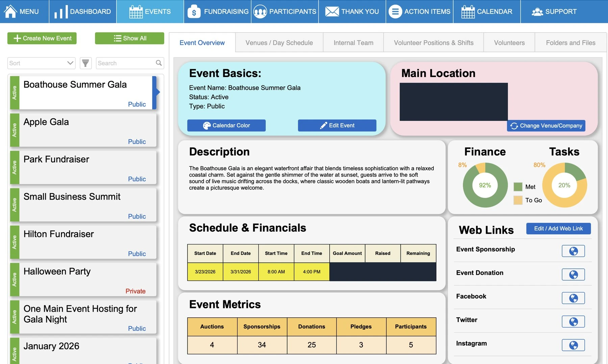The height and width of the screenshot is (364, 608).
Task: Click Edit / Add Web Link button
Action: [558, 229]
